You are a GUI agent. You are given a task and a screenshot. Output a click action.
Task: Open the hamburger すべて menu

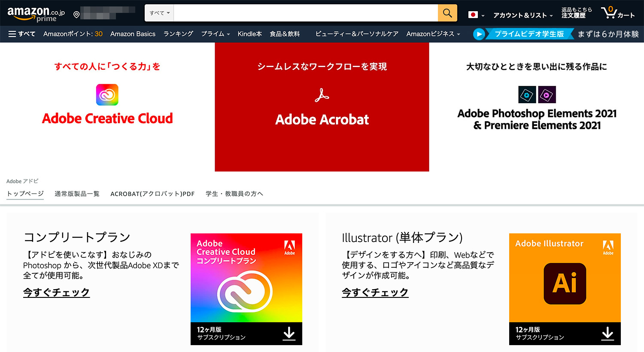(x=22, y=34)
